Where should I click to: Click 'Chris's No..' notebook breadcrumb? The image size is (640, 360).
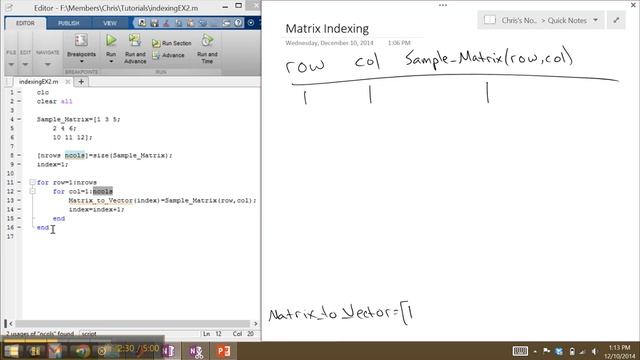[x=519, y=20]
